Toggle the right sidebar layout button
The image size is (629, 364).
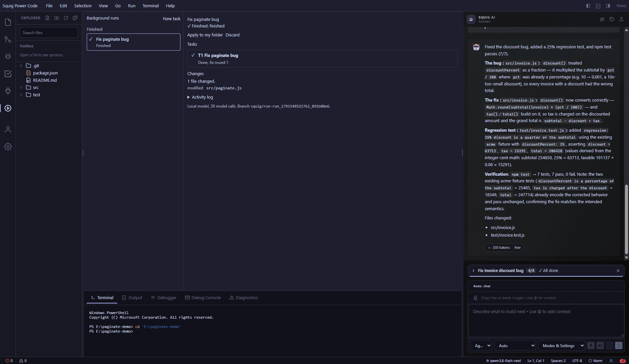click(608, 6)
